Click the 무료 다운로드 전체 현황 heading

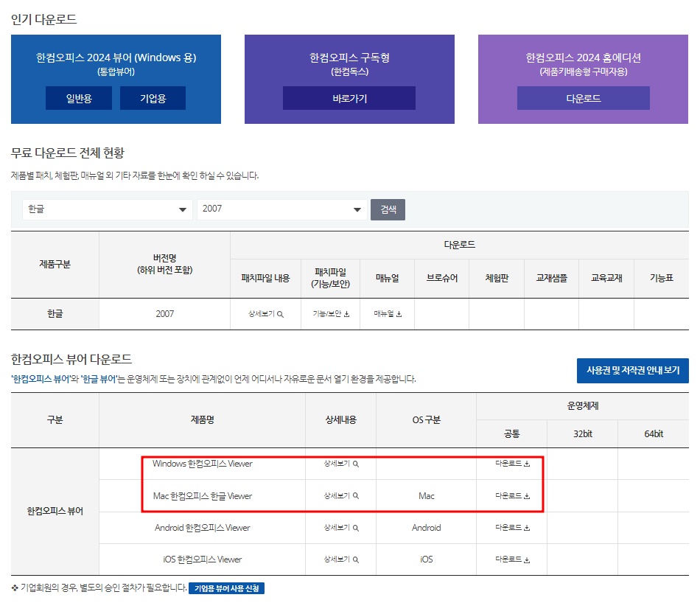[x=67, y=153]
